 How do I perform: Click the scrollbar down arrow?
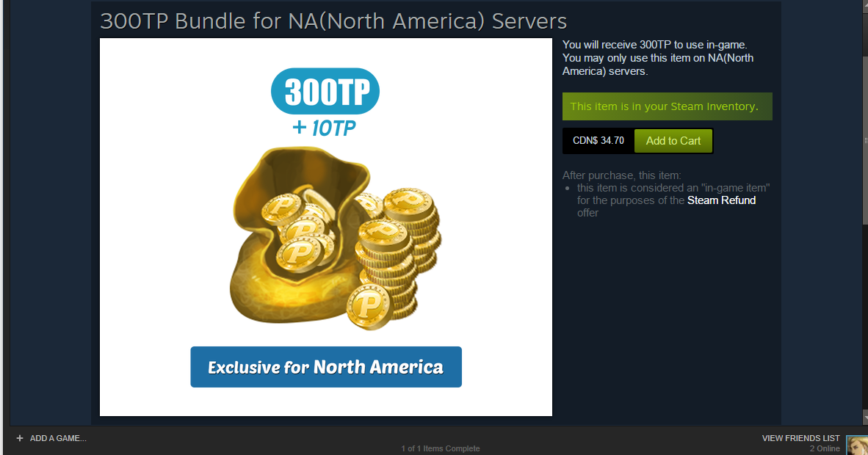point(865,418)
